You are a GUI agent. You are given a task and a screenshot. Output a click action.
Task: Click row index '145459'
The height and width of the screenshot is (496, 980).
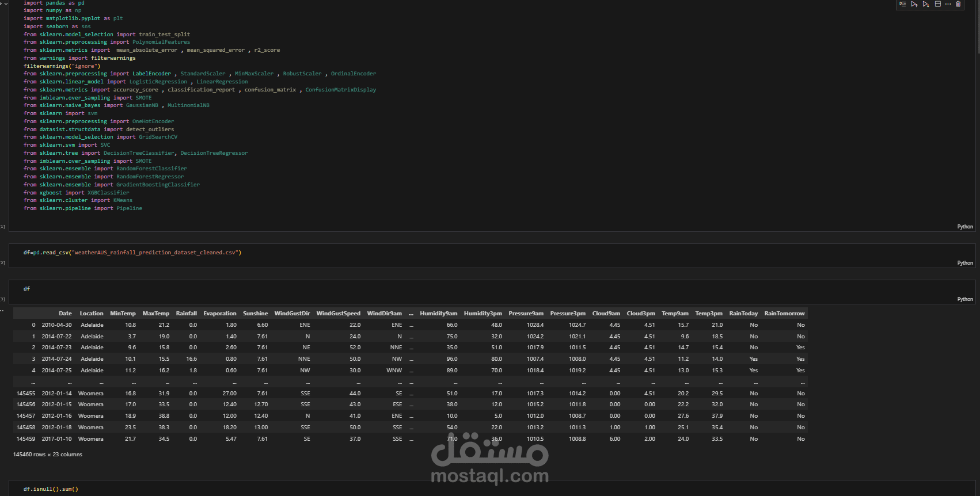pyautogui.click(x=26, y=439)
